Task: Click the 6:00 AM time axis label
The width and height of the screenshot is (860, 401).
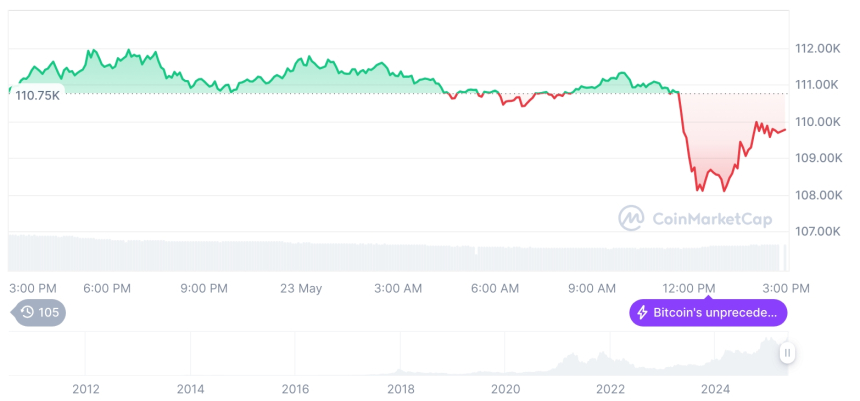Action: 495,288
